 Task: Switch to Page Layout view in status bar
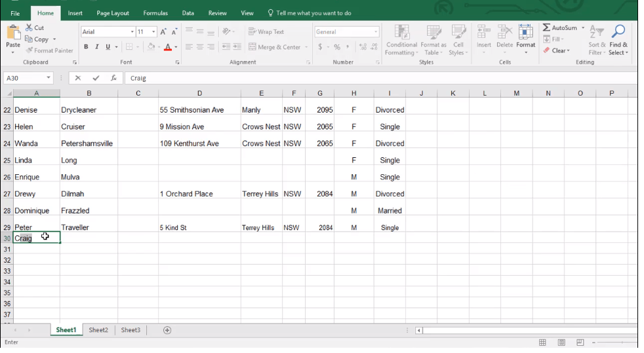561,343
